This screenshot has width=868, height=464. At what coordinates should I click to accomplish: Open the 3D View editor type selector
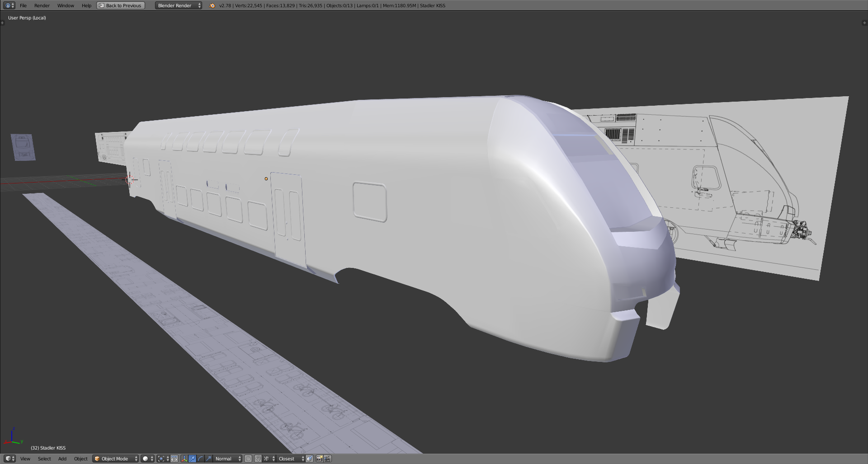pos(9,459)
